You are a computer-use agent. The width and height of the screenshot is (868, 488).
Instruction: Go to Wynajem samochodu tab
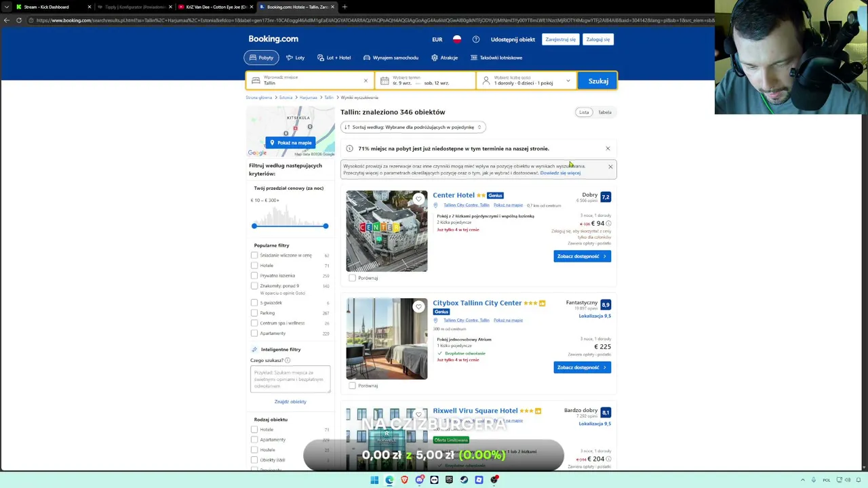(x=391, y=58)
